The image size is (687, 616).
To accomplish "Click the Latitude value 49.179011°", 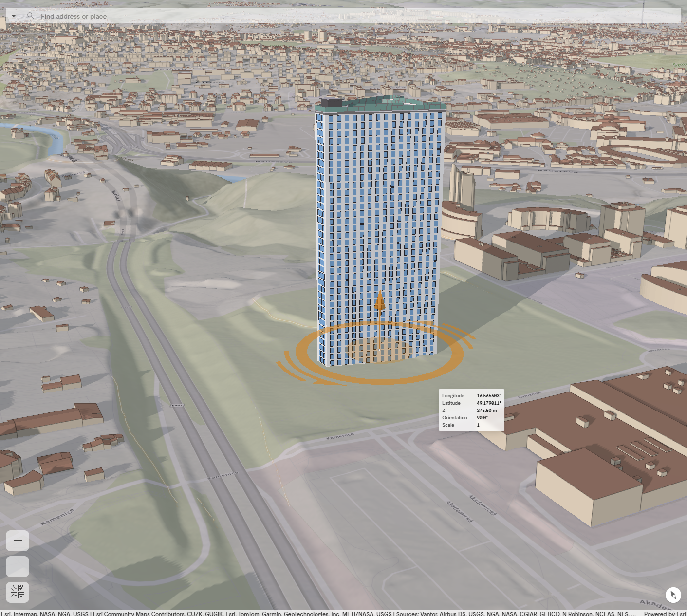I will point(488,403).
